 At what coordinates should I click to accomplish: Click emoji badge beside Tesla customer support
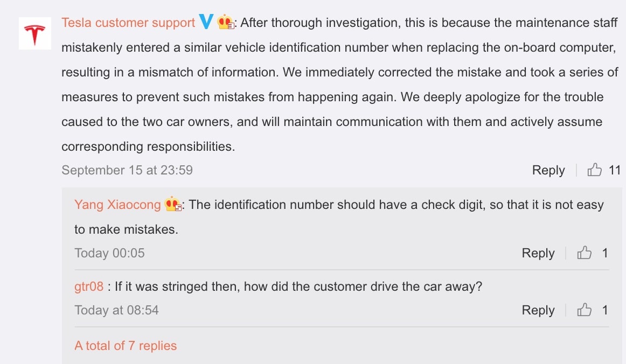pos(226,23)
